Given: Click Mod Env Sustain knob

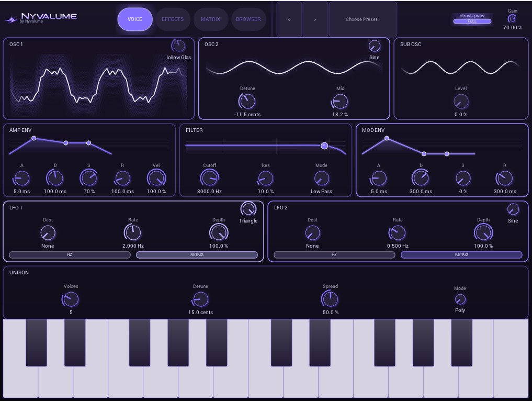Looking at the screenshot, I should click(x=463, y=179).
